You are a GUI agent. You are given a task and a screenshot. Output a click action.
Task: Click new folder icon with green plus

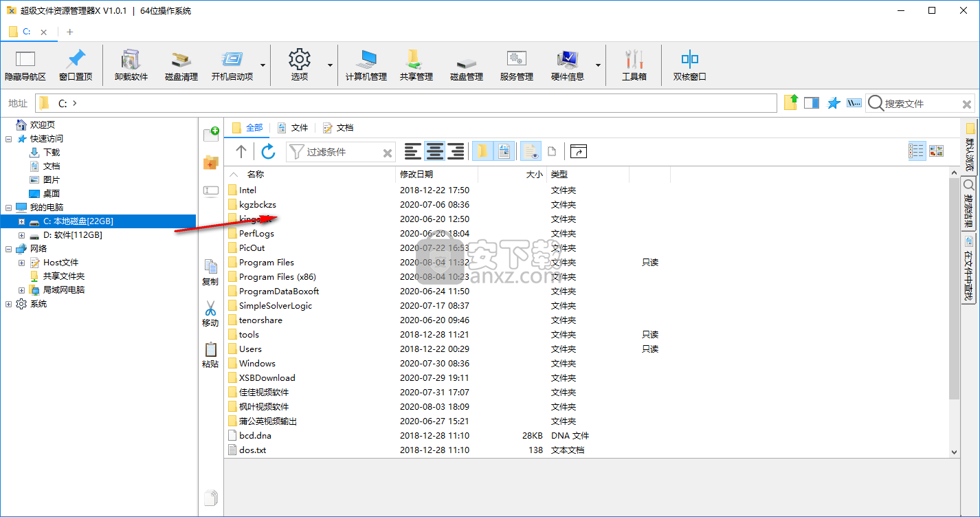pos(211,134)
